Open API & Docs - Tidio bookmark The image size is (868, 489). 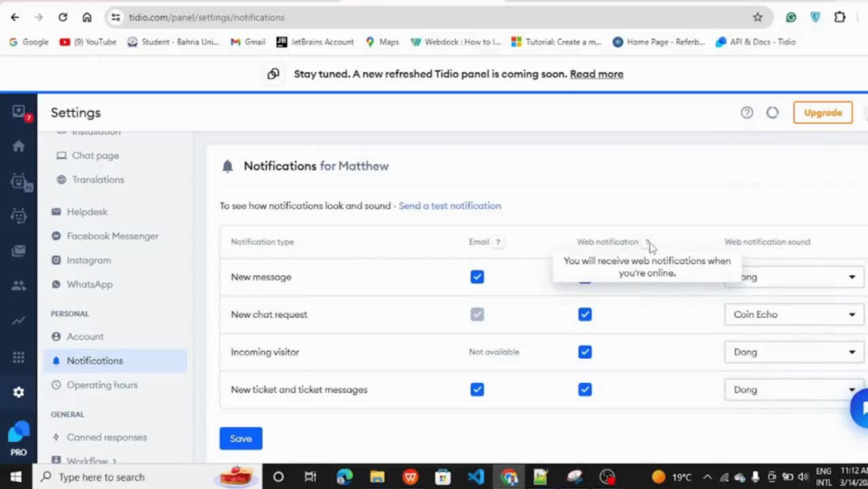click(756, 42)
